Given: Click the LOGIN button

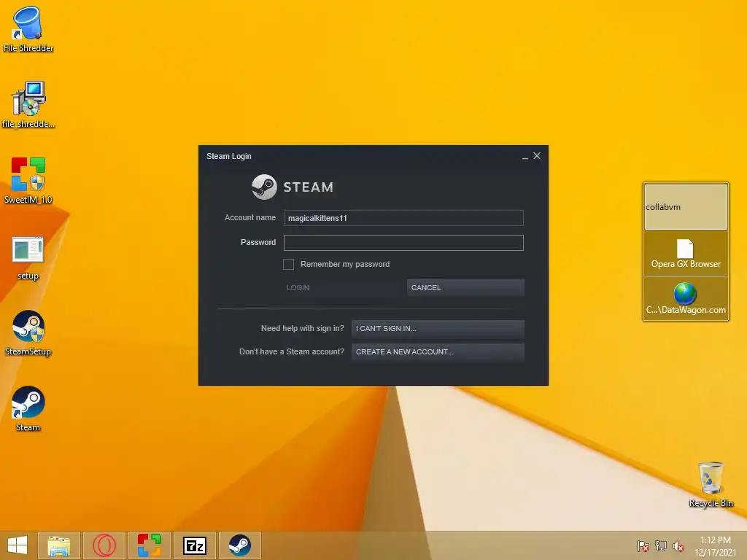Looking at the screenshot, I should pyautogui.click(x=342, y=287).
